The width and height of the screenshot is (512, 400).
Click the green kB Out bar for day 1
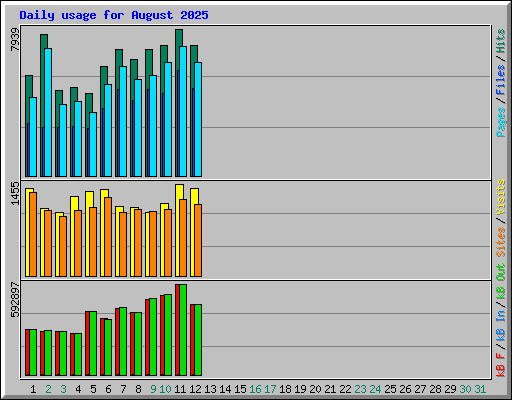33,353
